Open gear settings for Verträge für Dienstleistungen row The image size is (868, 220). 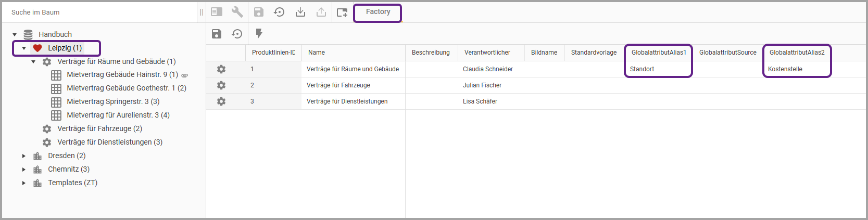click(x=221, y=101)
